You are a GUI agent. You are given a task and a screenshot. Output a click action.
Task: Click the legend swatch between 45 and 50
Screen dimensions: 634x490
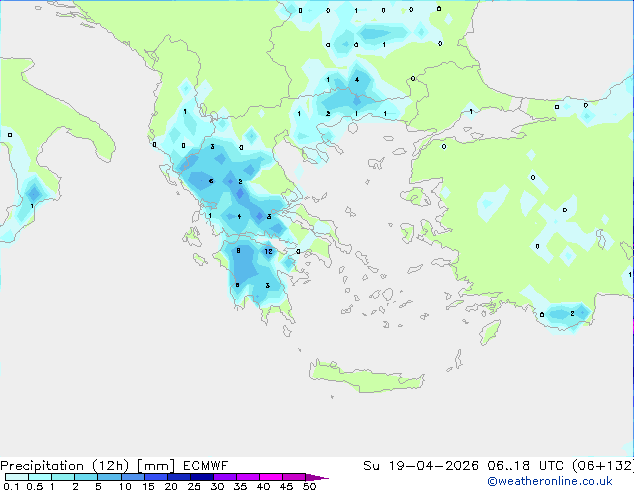click(294, 477)
